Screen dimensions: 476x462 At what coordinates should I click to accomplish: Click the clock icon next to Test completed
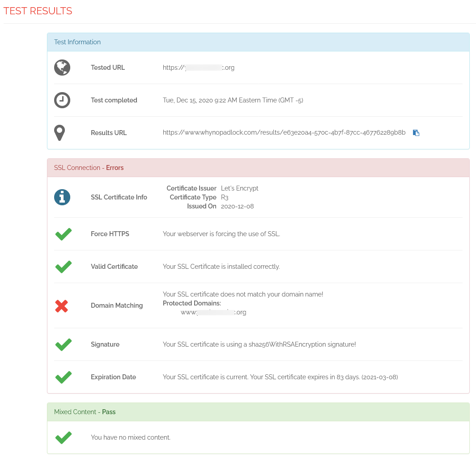tap(62, 100)
